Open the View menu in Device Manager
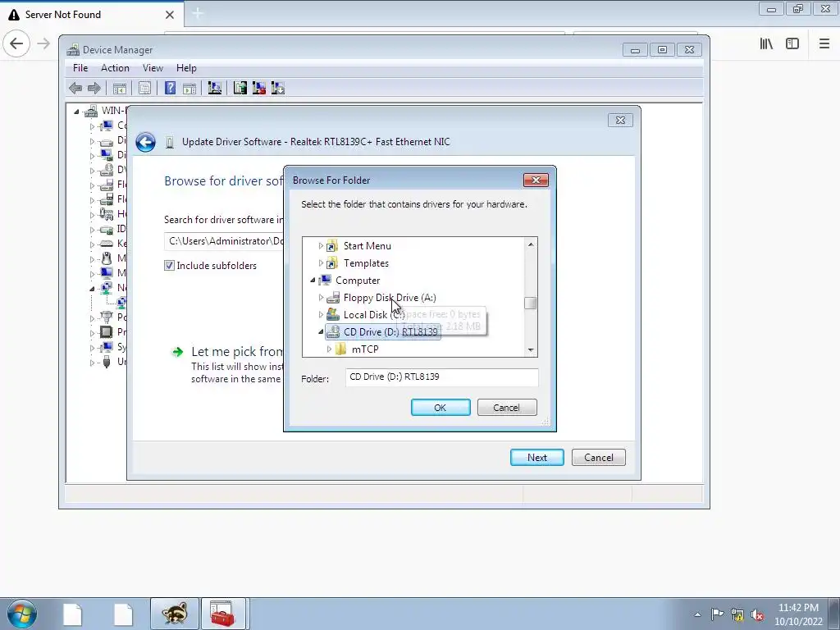Viewport: 840px width, 630px height. 153,68
